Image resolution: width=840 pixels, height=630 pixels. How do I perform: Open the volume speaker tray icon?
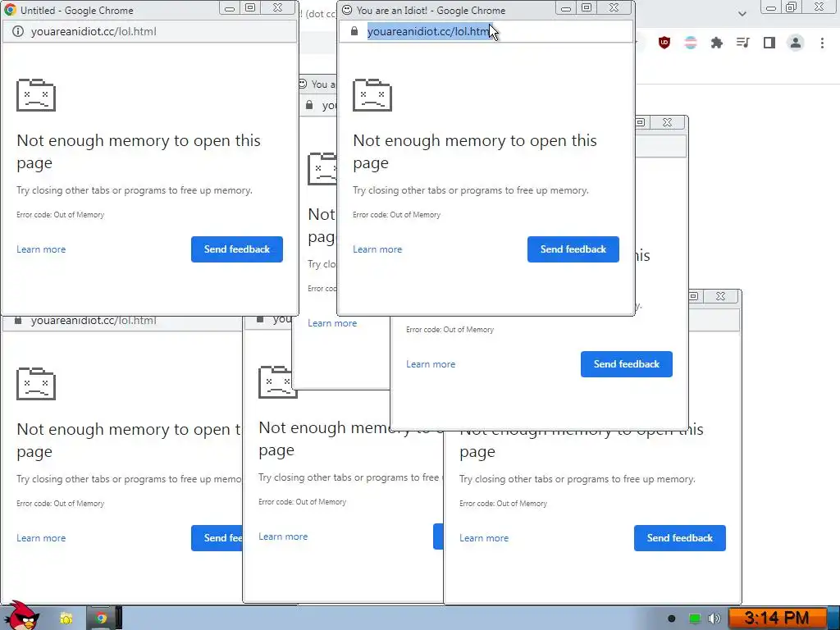pyautogui.click(x=714, y=619)
